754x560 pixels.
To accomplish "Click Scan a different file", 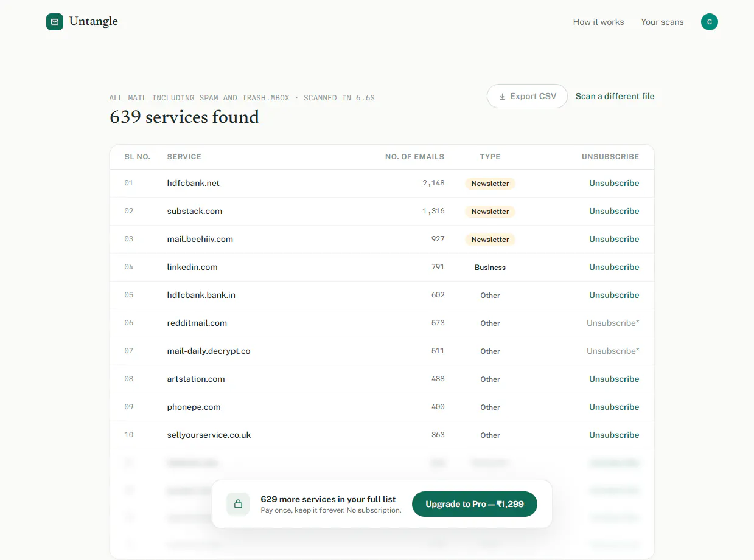I will 615,96.
